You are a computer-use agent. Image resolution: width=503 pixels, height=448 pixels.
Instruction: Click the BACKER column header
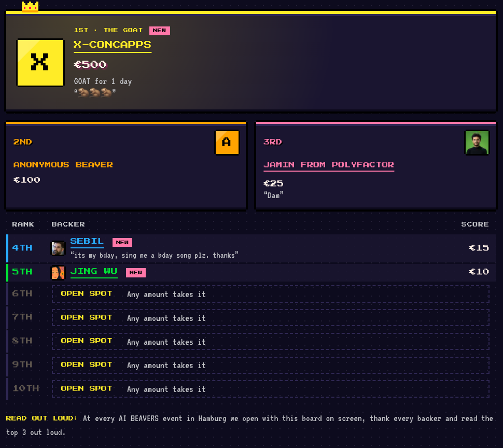[x=68, y=225]
